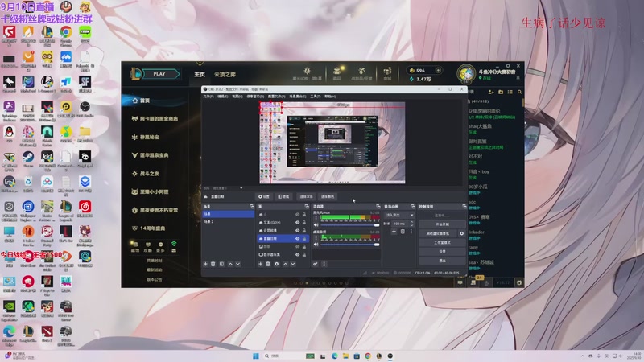This screenshot has width=644, height=362.
Task: Open virtual camera settings gear in OBS controls
Action: point(461,233)
